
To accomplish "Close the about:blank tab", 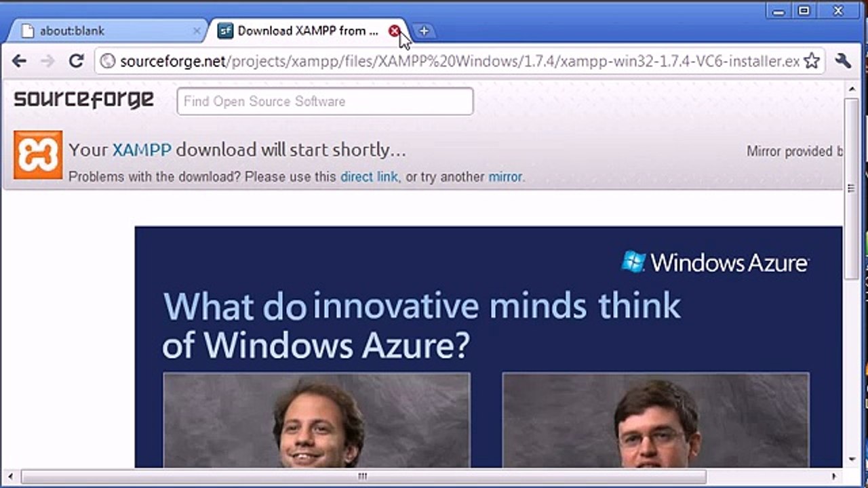I will (x=197, y=30).
